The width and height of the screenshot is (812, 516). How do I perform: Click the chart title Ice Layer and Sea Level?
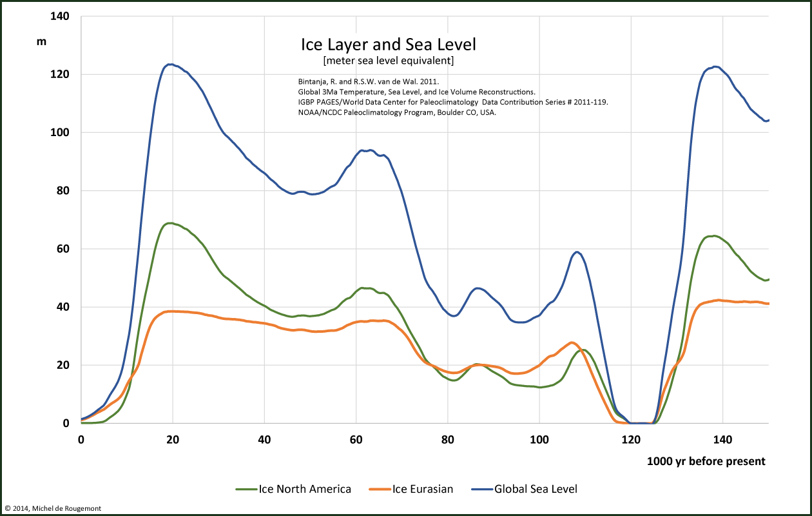[389, 45]
